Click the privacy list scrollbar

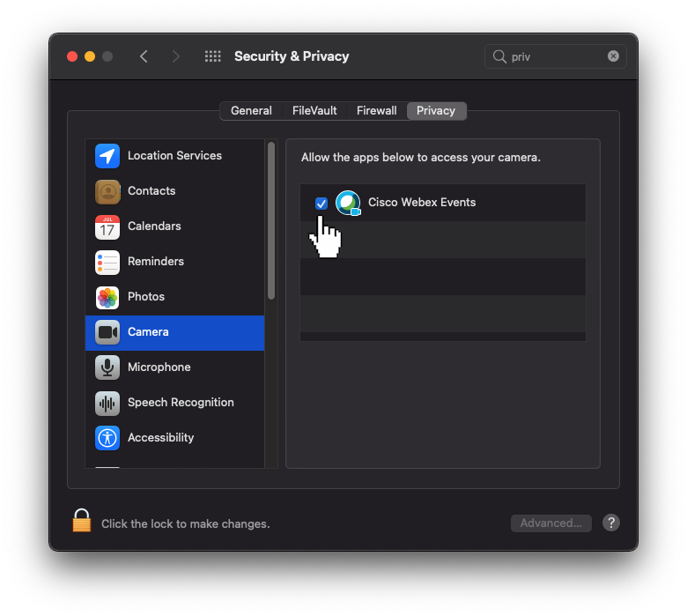click(x=271, y=220)
